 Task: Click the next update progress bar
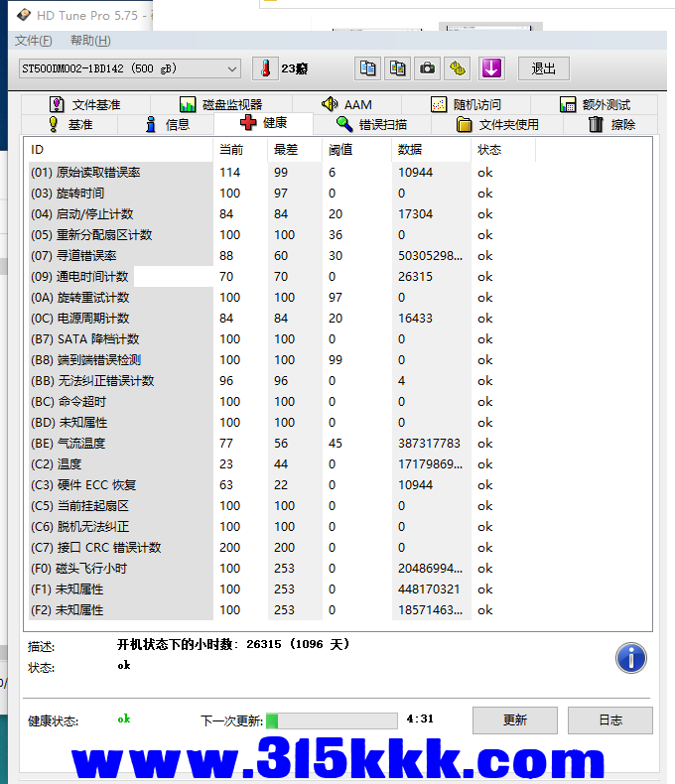coord(332,720)
